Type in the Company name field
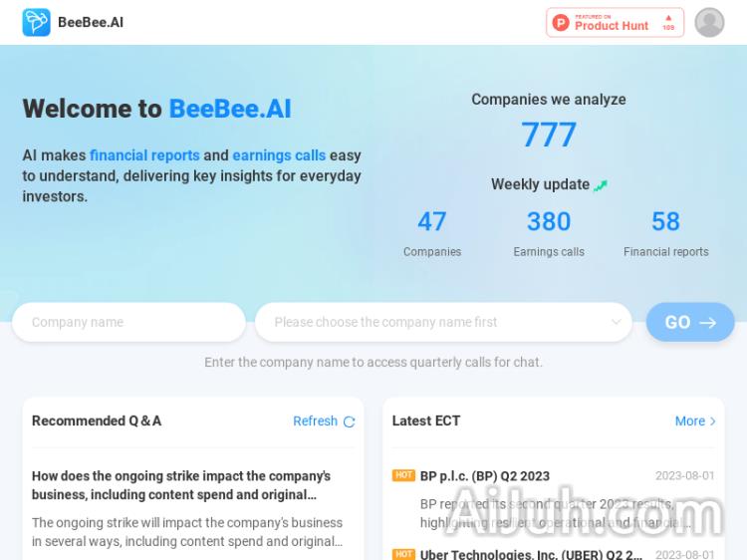The image size is (747, 560). point(128,322)
